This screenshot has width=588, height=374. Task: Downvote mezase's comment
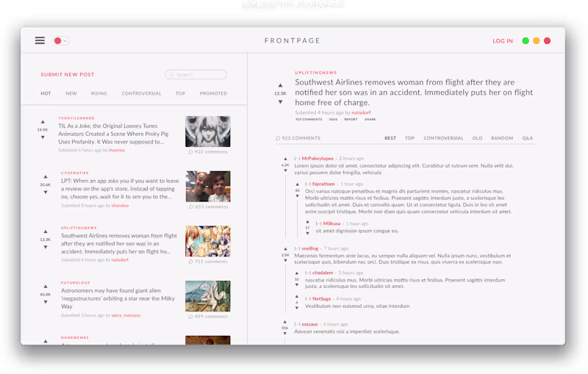(x=285, y=333)
